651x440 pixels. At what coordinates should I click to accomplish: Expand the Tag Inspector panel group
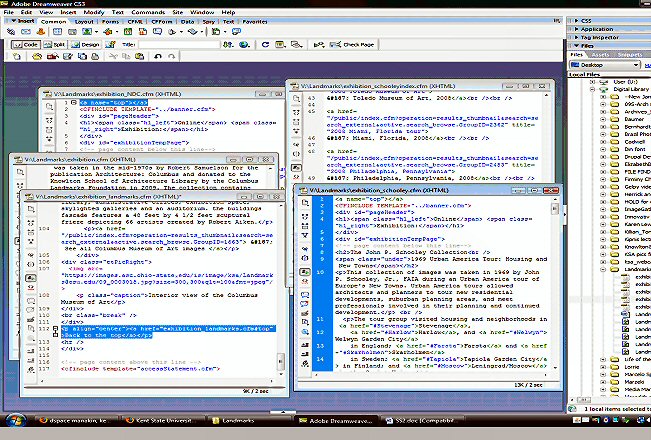[x=576, y=37]
